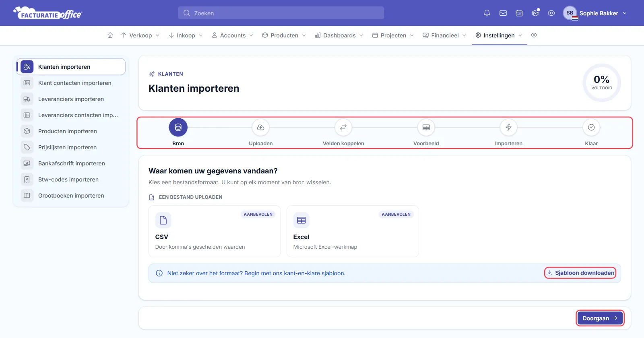
Task: Click the Sjabloon downloaden button
Action: (x=580, y=273)
